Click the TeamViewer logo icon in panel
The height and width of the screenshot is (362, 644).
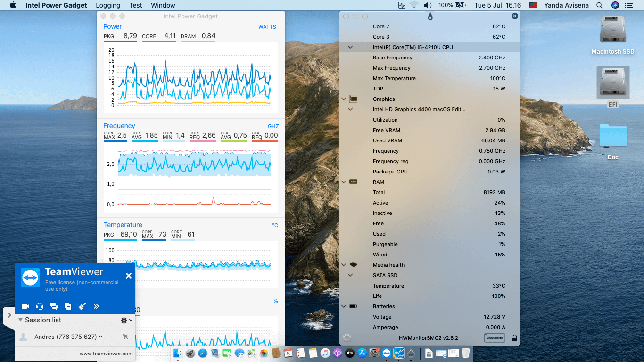click(30, 278)
